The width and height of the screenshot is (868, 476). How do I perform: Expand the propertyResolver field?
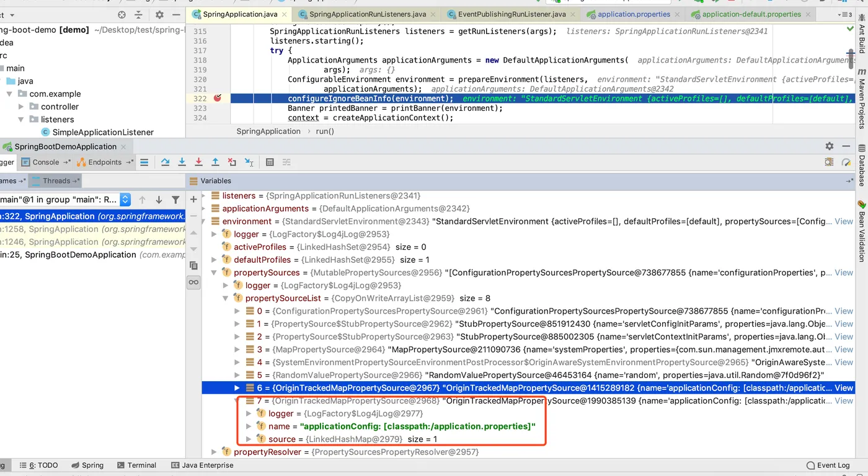[215, 452]
